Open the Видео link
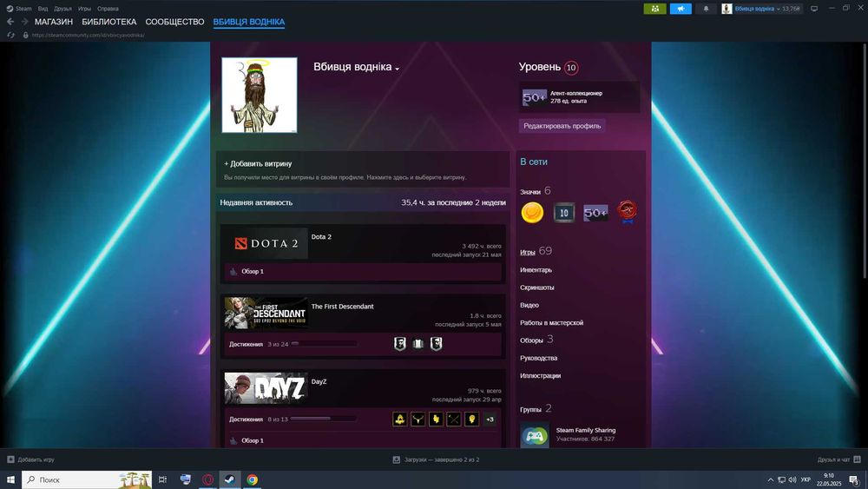 coord(529,305)
